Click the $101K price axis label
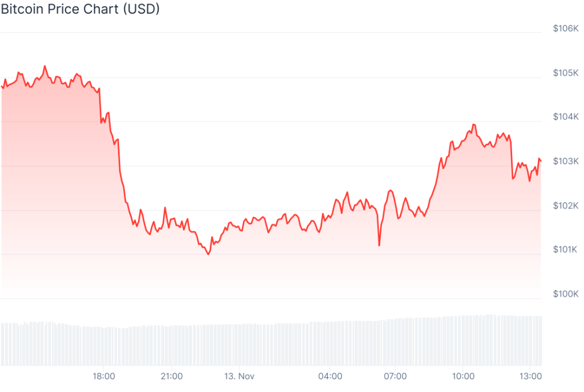584x392 pixels. 565,250
